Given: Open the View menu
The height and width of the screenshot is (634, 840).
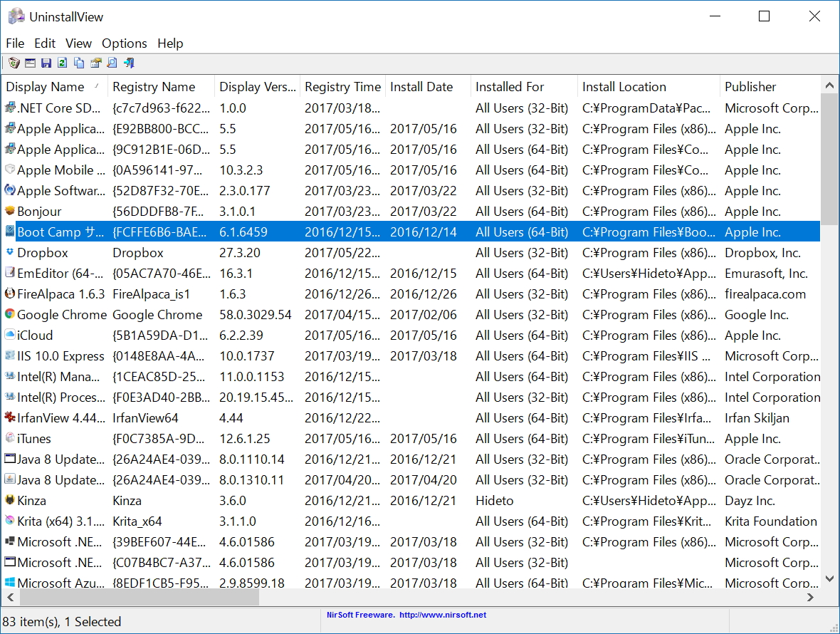Looking at the screenshot, I should (78, 43).
